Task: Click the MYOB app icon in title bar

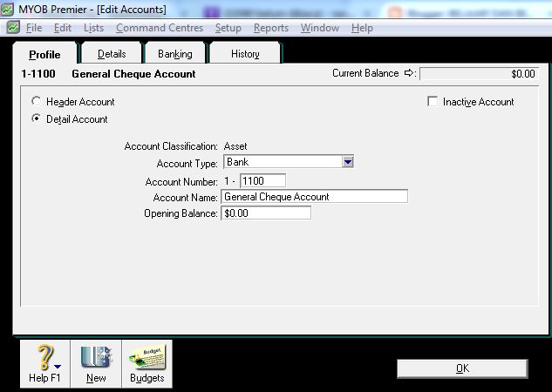Action: [7, 10]
